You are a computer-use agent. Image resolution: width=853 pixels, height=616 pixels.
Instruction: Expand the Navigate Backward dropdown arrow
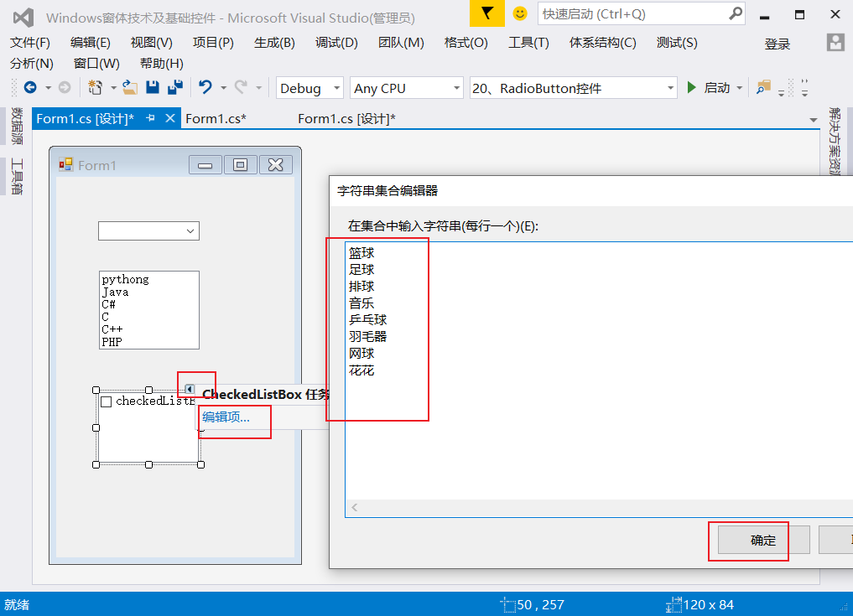click(48, 88)
